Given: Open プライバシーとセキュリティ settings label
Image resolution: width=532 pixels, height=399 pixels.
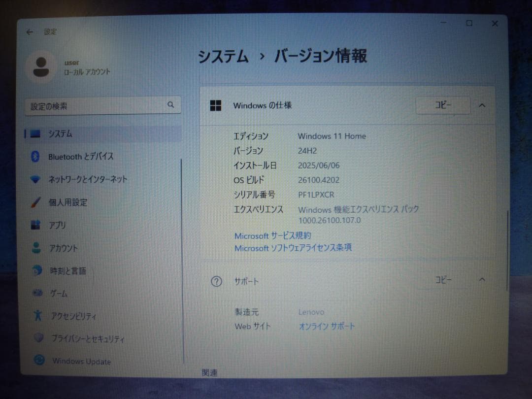Looking at the screenshot, I should [88, 338].
